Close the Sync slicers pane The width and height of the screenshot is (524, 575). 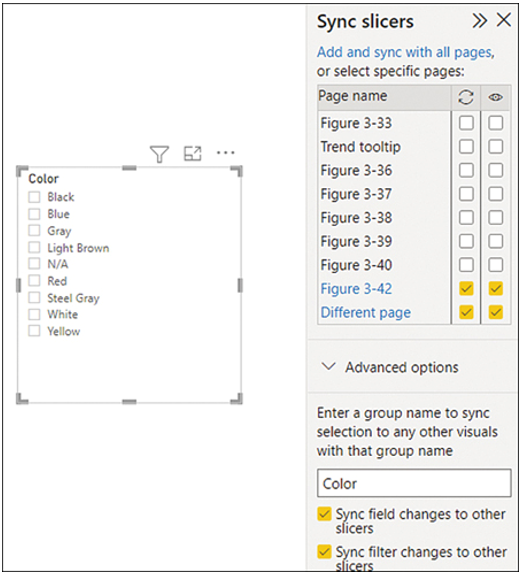[504, 20]
